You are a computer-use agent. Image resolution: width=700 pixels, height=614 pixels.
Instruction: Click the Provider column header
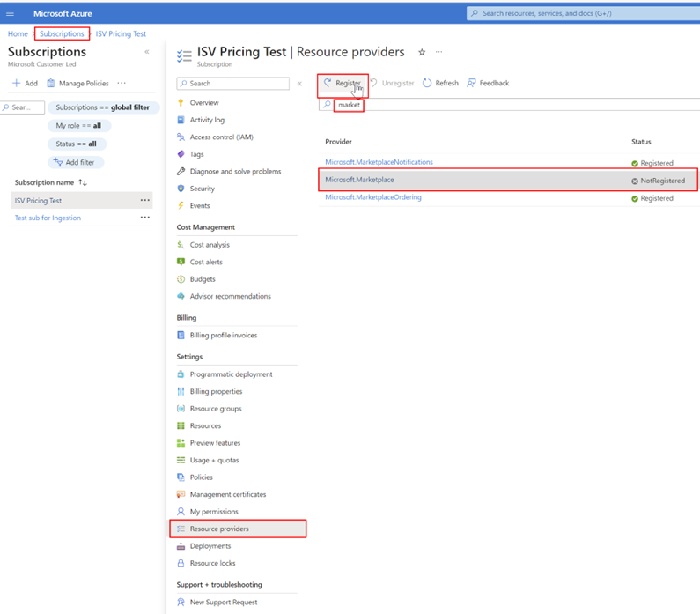[x=338, y=142]
